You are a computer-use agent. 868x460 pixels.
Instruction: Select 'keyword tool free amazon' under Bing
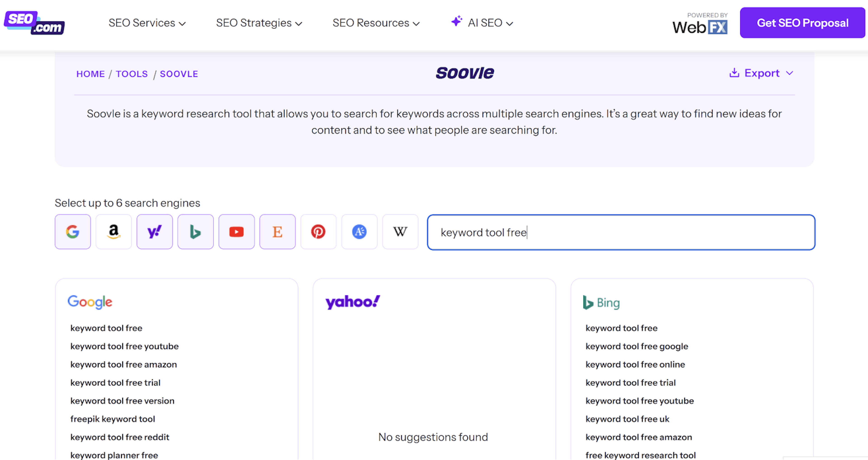pyautogui.click(x=639, y=437)
